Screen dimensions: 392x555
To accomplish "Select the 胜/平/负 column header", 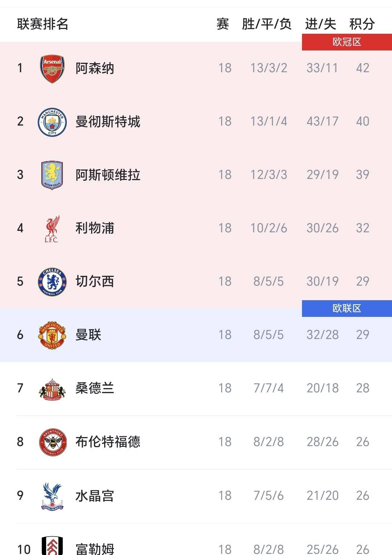I will (267, 24).
